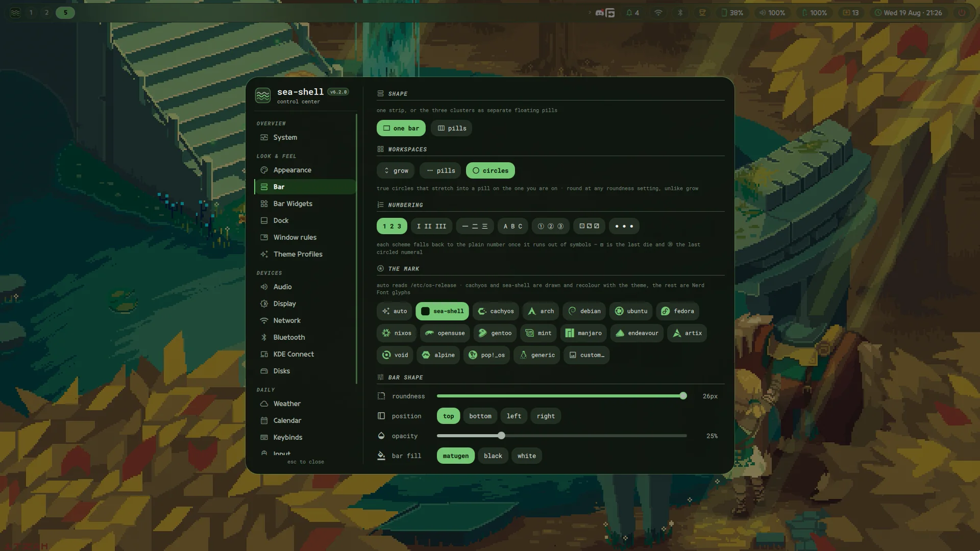Viewport: 980px width, 551px height.
Task: Open Appearance page in sidebar
Action: 305,170
